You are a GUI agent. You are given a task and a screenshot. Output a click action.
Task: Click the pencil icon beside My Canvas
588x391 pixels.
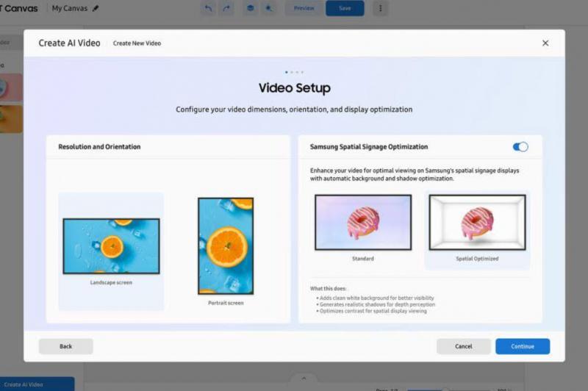pyautogui.click(x=96, y=9)
